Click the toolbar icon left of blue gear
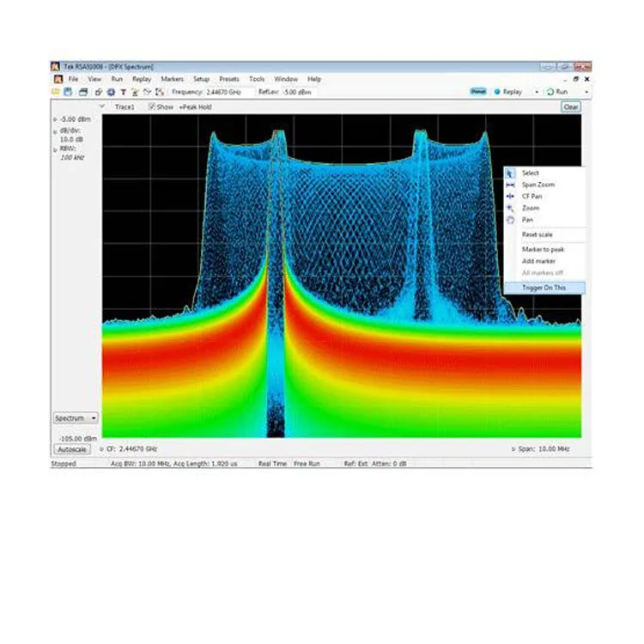The height and width of the screenshot is (644, 644). 99,92
